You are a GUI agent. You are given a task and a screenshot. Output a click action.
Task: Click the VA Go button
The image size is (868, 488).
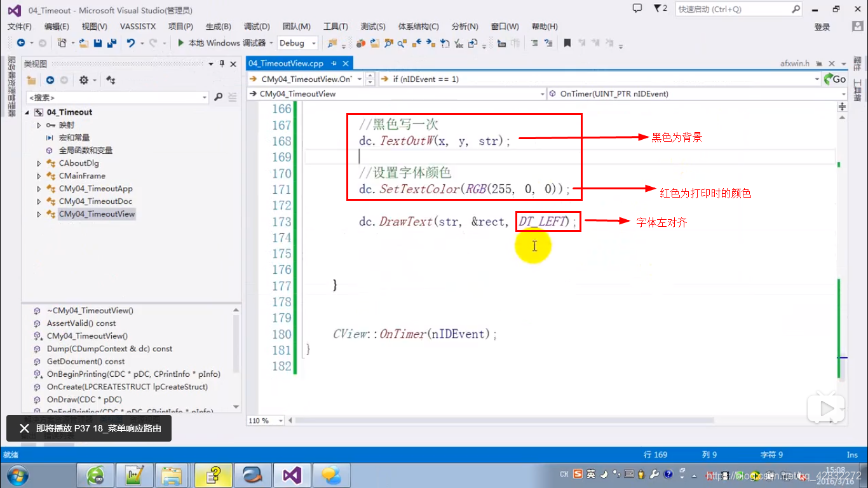(835, 79)
